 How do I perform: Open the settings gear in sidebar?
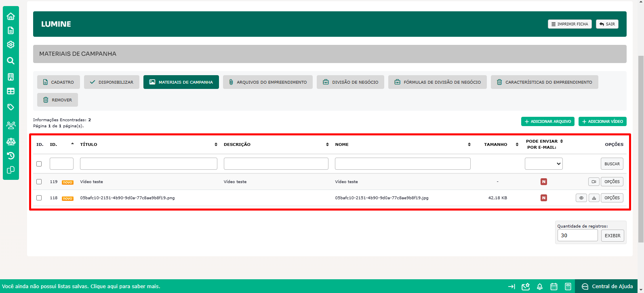[11, 44]
